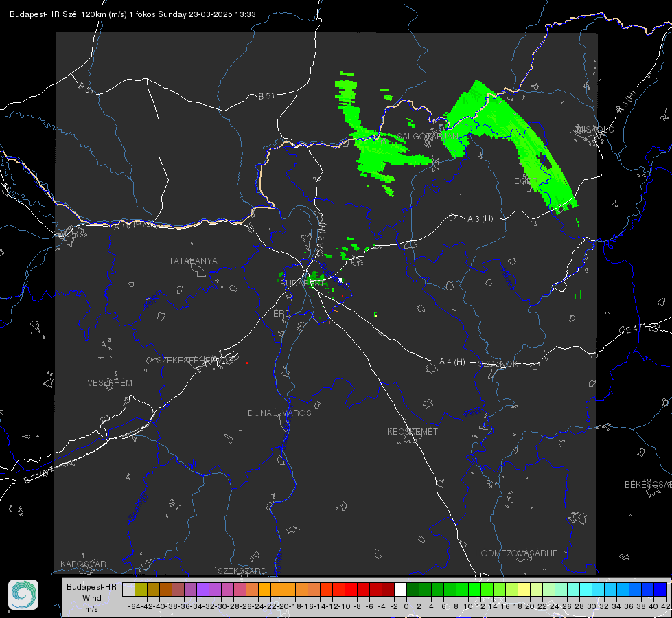Click the '-30' value in the legend

click(221, 606)
